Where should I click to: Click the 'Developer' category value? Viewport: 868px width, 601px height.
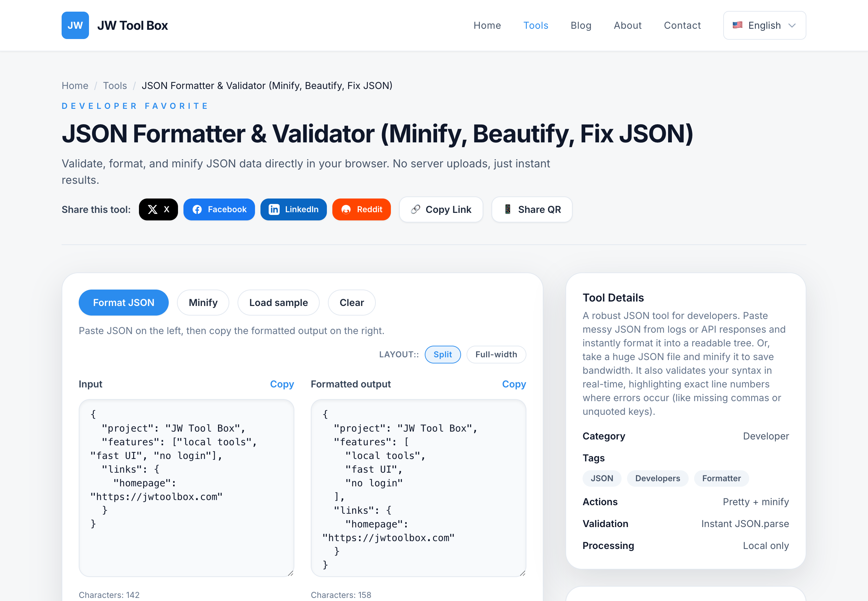coord(766,436)
